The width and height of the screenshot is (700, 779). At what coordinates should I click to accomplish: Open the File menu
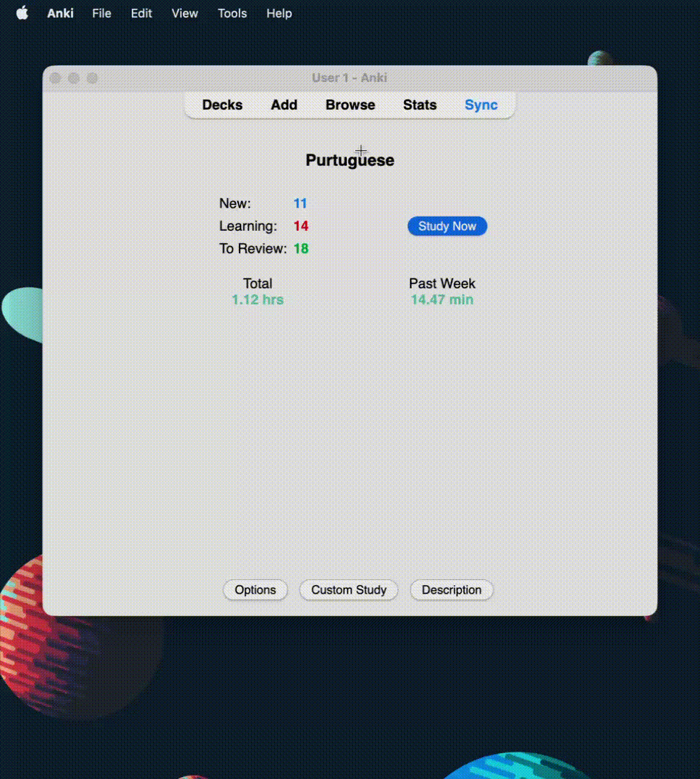point(102,13)
